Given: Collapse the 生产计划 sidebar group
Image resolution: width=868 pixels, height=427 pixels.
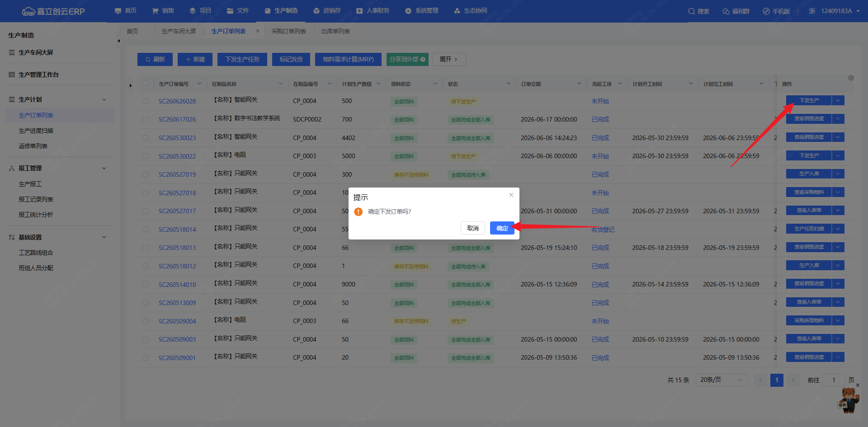Looking at the screenshot, I should 104,99.
